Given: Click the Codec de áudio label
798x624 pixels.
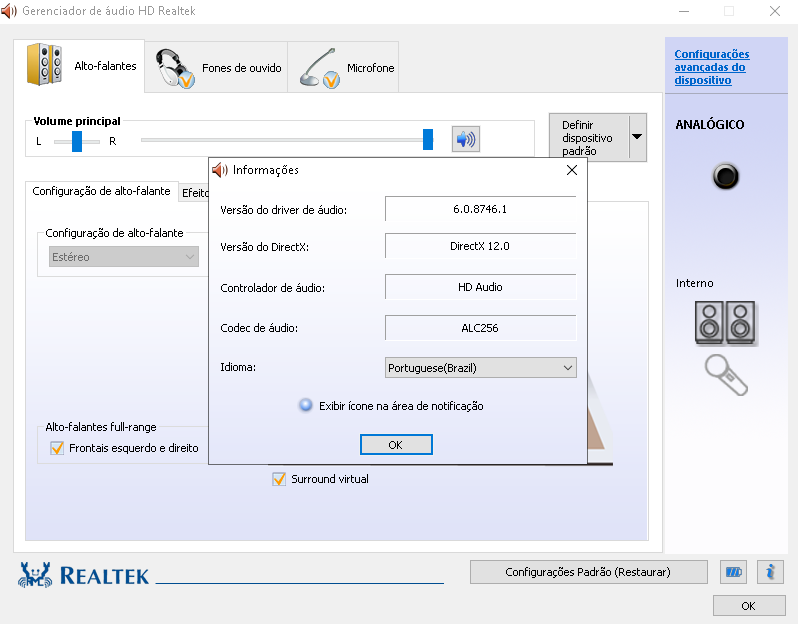Looking at the screenshot, I should coord(259,328).
